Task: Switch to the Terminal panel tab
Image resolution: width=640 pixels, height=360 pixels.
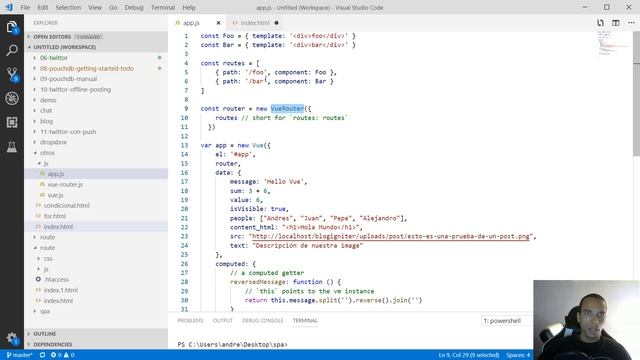Action: click(305, 321)
